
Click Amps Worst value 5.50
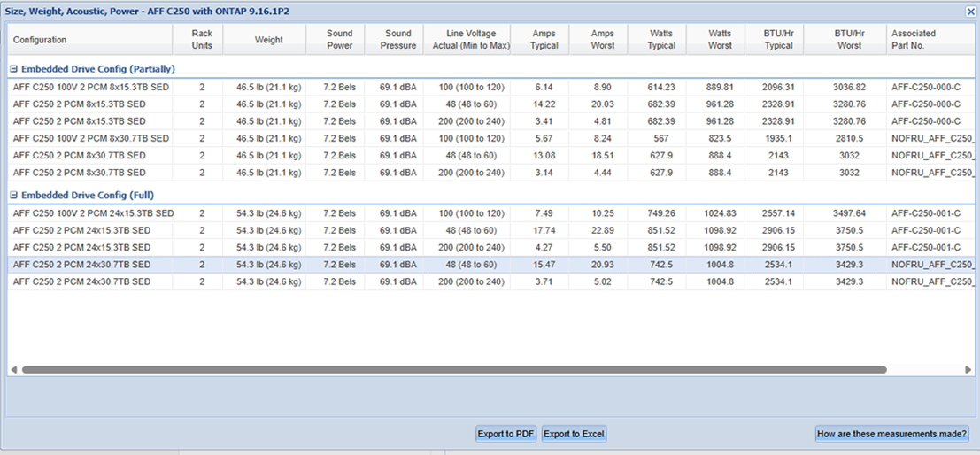603,248
